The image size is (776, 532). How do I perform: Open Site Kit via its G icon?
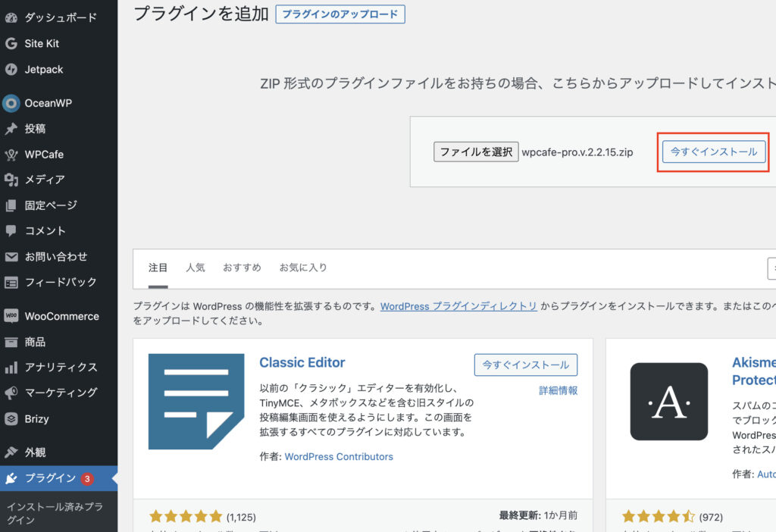point(11,43)
